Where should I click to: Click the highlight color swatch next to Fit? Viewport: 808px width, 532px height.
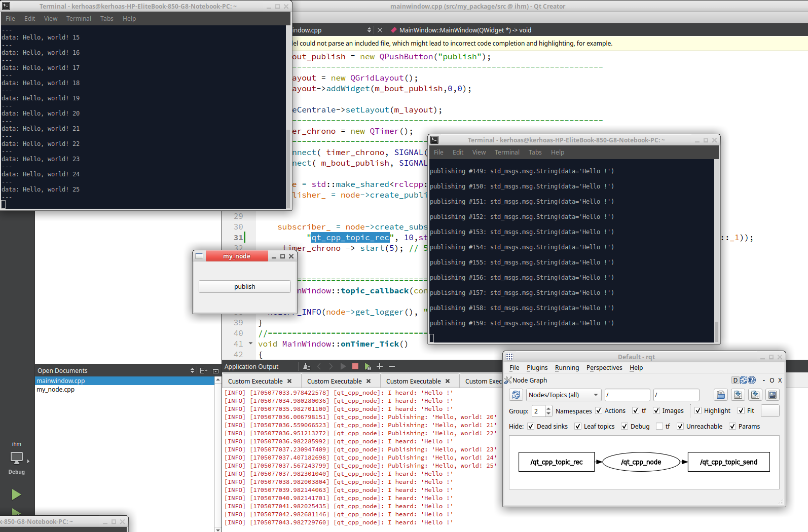[770, 411]
